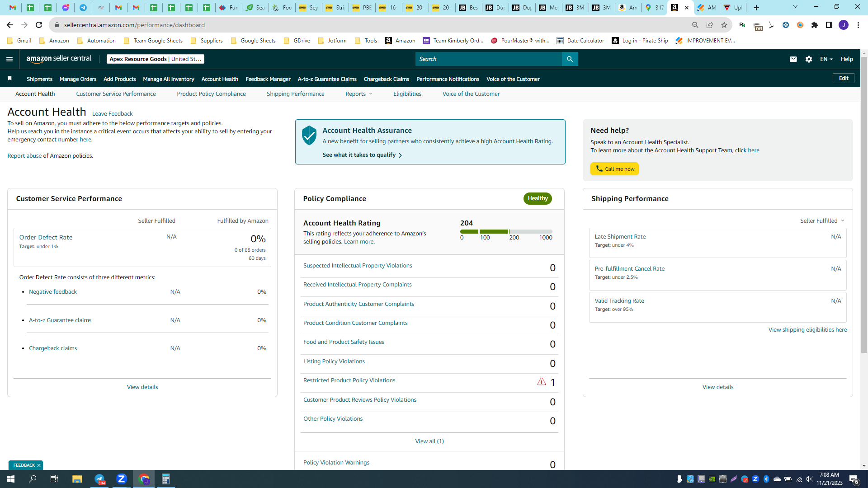This screenshot has width=868, height=488.
Task: Open Telegram from the taskbar
Action: pyautogui.click(x=99, y=479)
